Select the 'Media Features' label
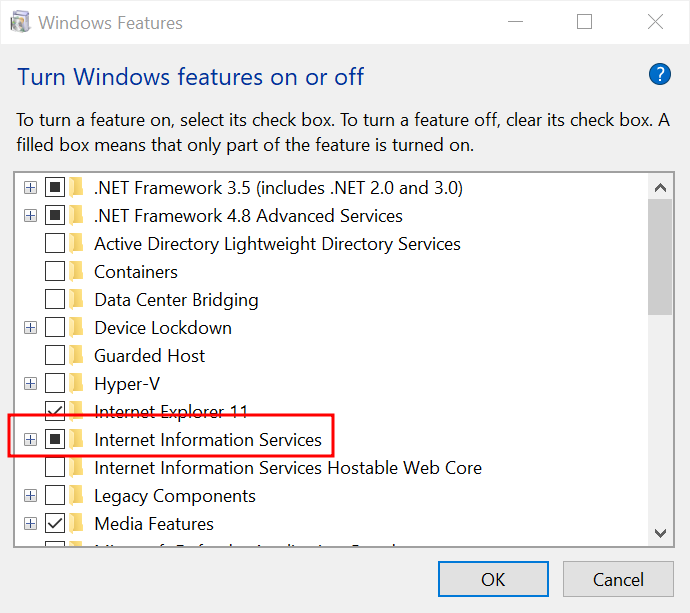690x613 pixels. pos(154,524)
